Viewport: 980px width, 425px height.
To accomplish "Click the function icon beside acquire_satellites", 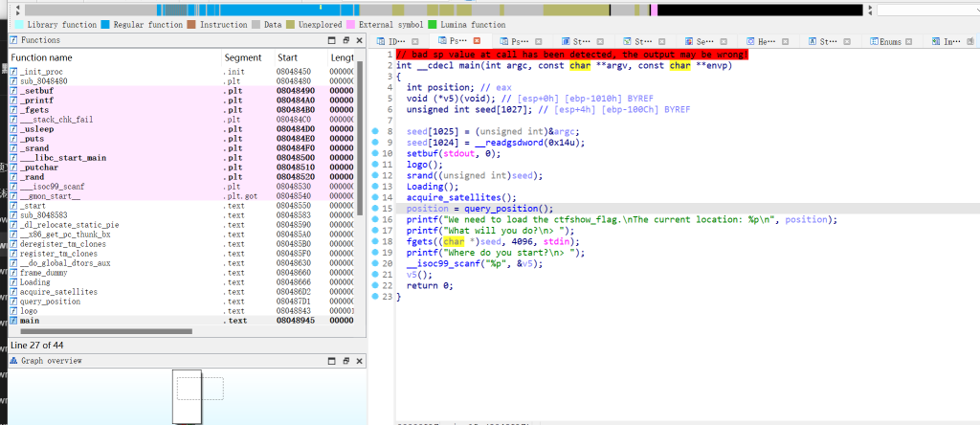I will pos(13,292).
